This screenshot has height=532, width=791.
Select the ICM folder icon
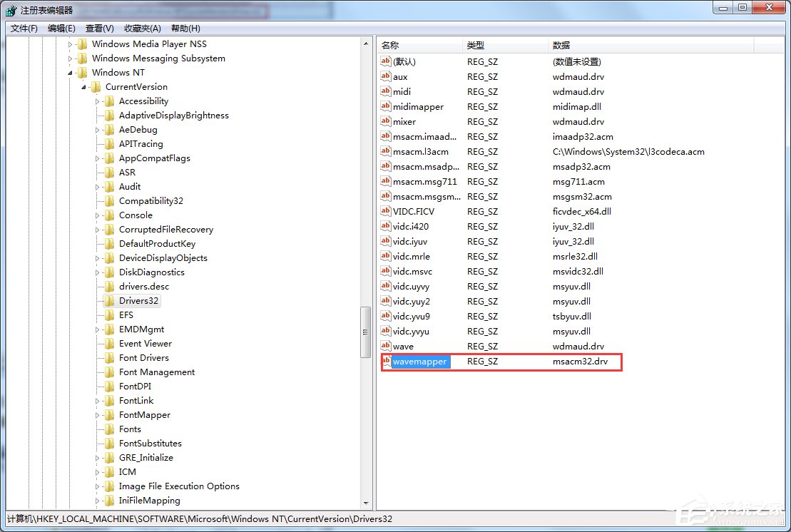coord(109,471)
